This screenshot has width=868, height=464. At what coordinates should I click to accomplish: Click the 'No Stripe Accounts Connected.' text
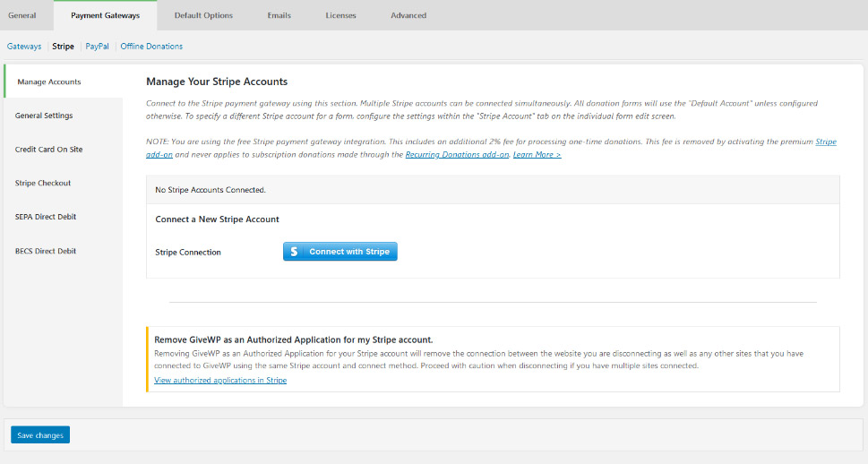click(x=211, y=190)
